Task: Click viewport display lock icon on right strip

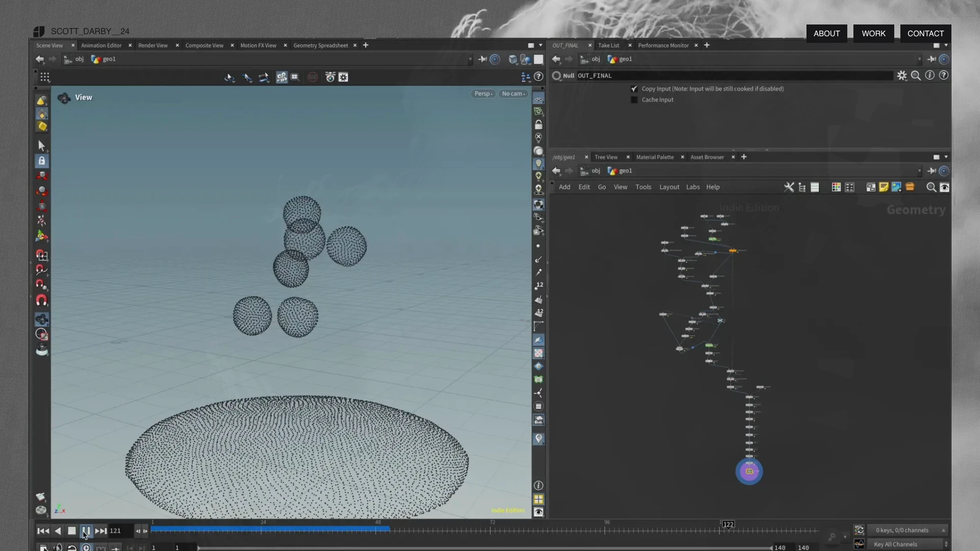Action: 538,124
